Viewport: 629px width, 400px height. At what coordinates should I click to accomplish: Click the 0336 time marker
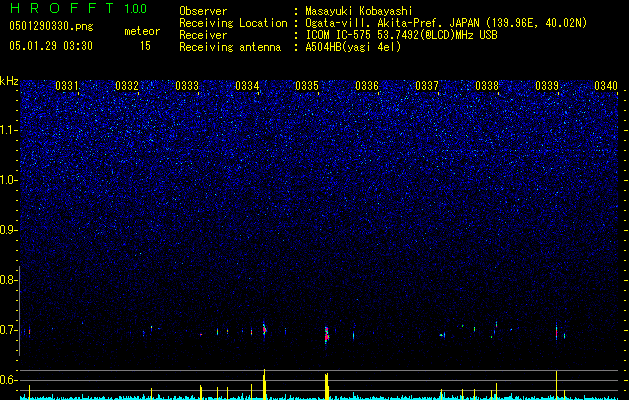coord(367,86)
